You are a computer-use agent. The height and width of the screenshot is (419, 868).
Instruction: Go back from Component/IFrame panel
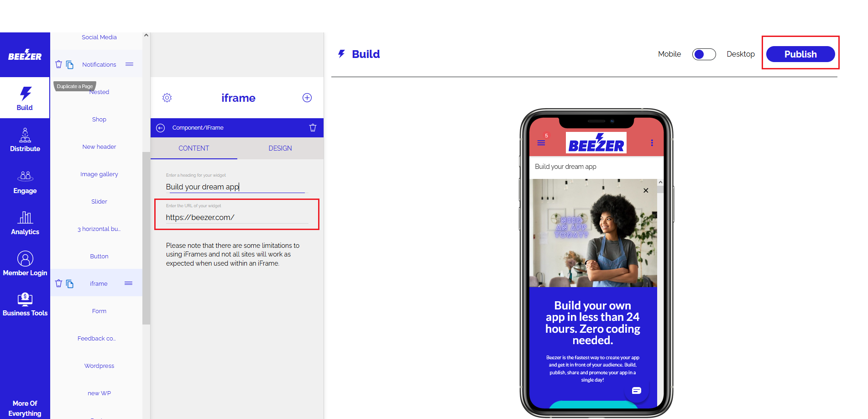[161, 128]
